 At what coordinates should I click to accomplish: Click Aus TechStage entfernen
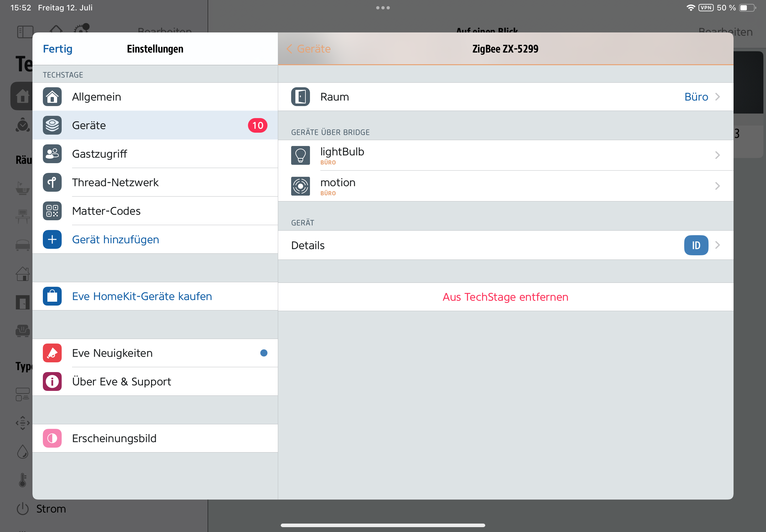tap(505, 297)
